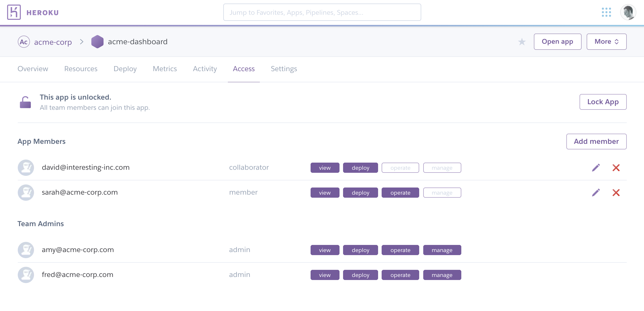Click amy@acme-corp.com email text
This screenshot has height=311, width=644.
78,250
